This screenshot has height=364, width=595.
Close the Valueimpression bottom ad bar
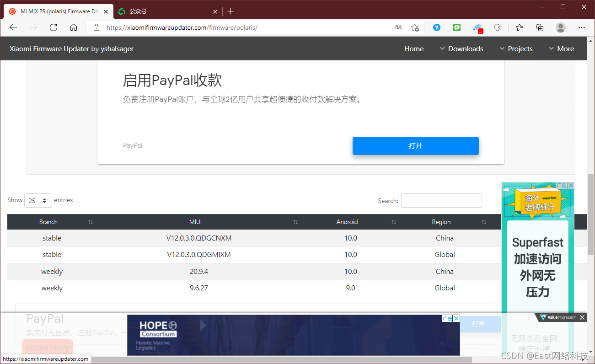pos(582,317)
